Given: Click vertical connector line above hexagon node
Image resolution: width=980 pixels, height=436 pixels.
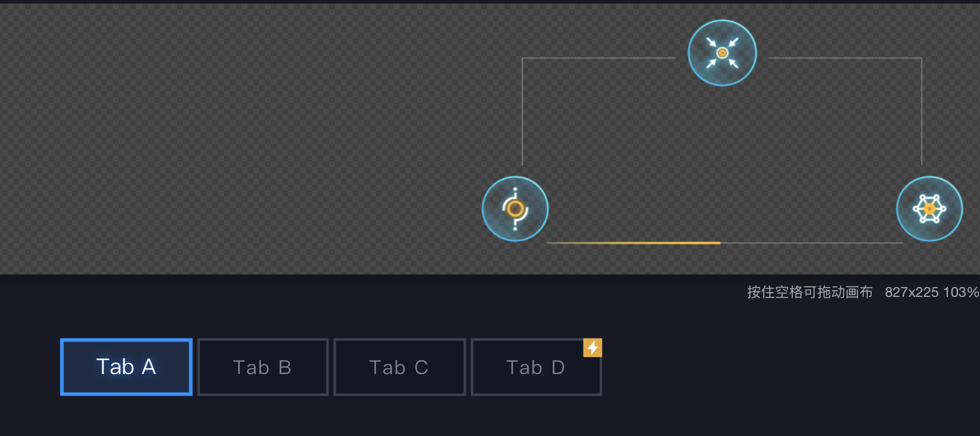Looking at the screenshot, I should point(922,111).
